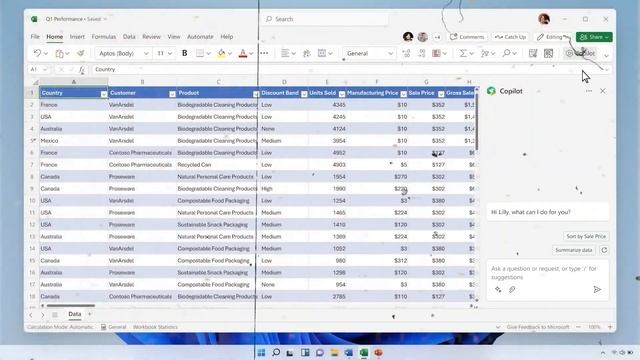The image size is (640, 360).
Task: Click the Paste clipboard icon
Action: tap(60, 53)
